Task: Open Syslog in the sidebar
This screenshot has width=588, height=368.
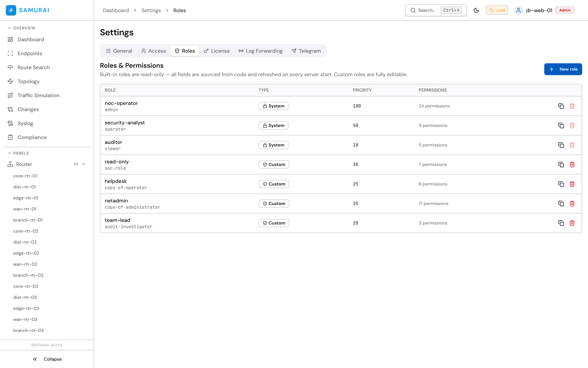Action: click(x=25, y=123)
